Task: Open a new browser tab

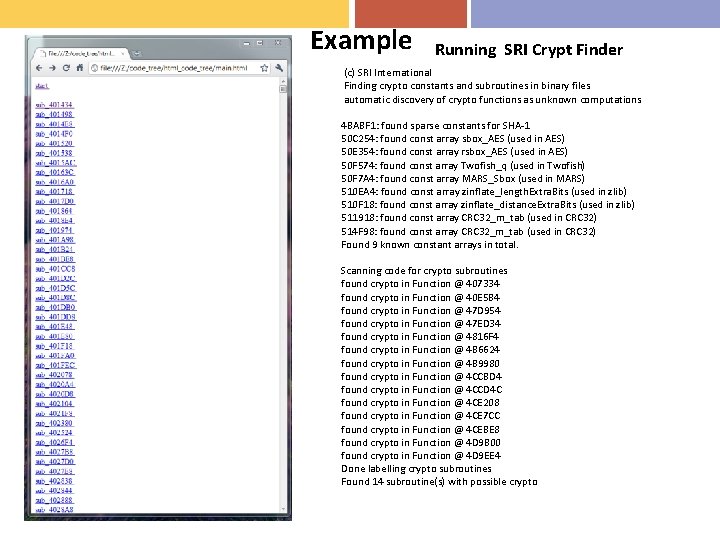Action: pos(136,54)
